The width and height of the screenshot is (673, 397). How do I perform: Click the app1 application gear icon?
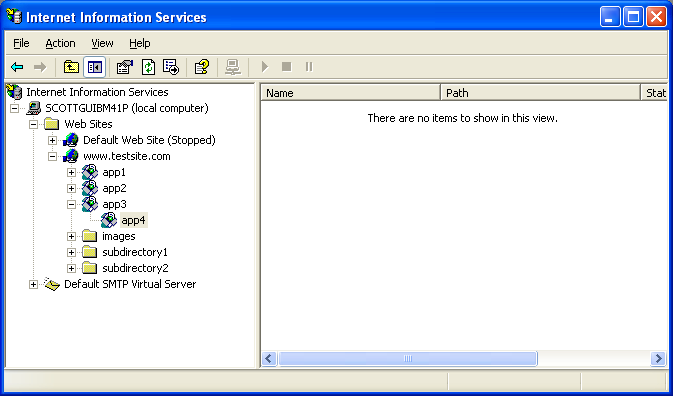click(x=90, y=172)
